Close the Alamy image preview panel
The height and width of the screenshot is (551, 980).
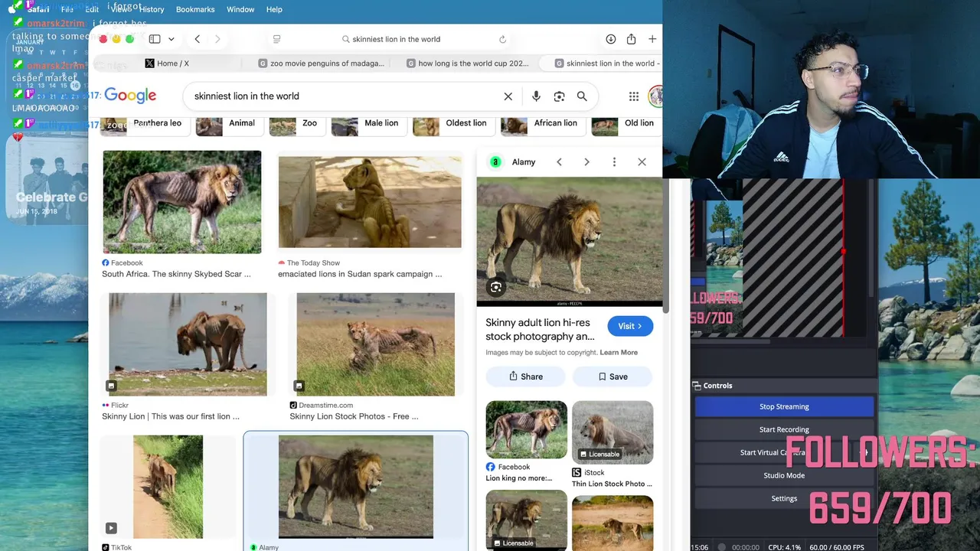(x=642, y=162)
